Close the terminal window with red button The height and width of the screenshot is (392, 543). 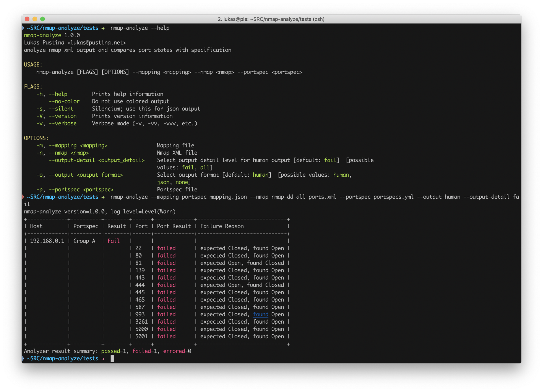coord(27,19)
